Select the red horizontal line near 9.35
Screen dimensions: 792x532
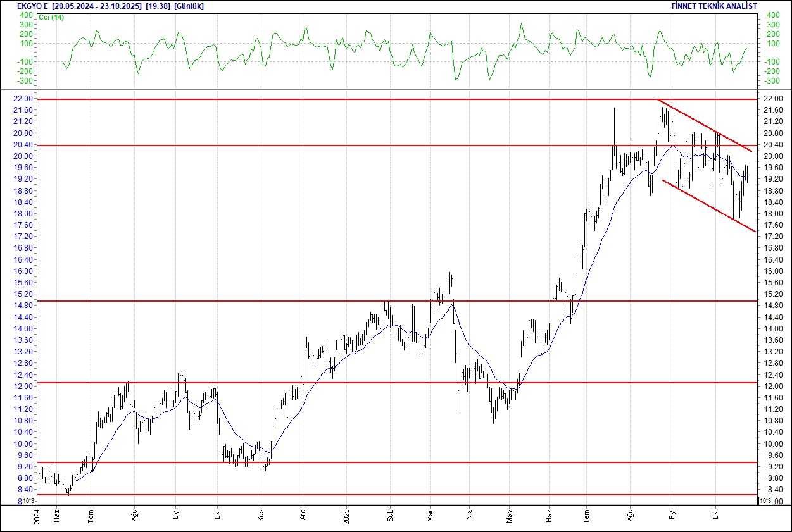pos(380,462)
